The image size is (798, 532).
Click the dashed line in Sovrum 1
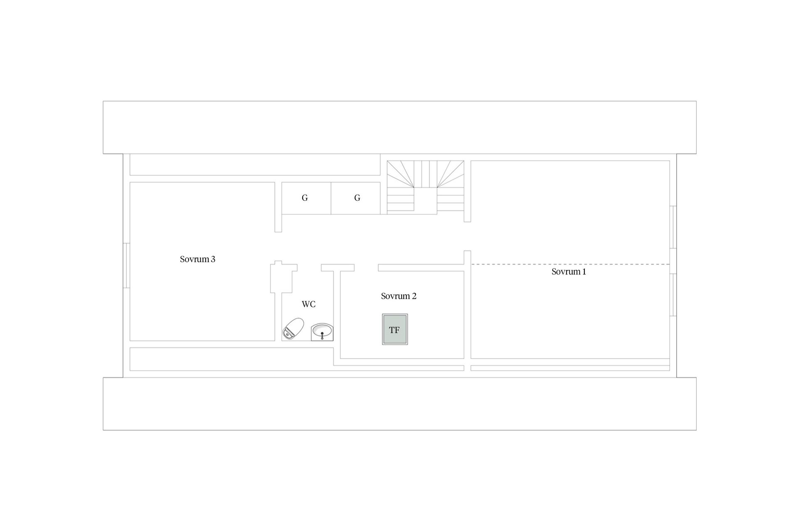pyautogui.click(x=570, y=264)
